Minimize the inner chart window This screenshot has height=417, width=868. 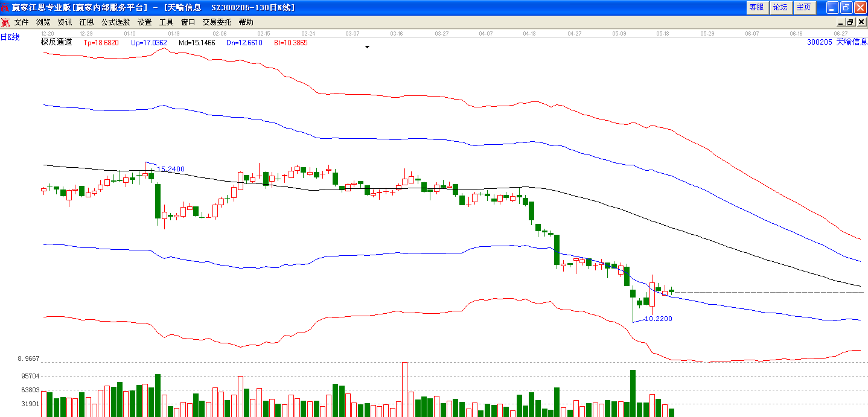click(841, 22)
